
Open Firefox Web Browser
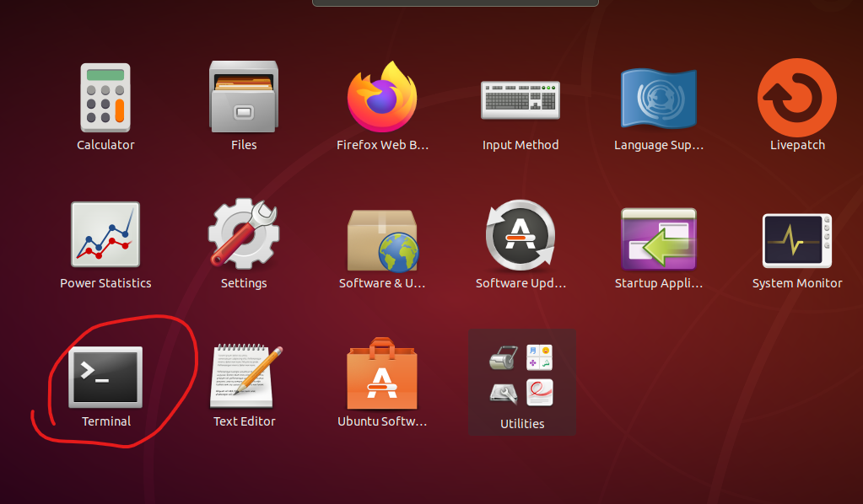(x=382, y=97)
